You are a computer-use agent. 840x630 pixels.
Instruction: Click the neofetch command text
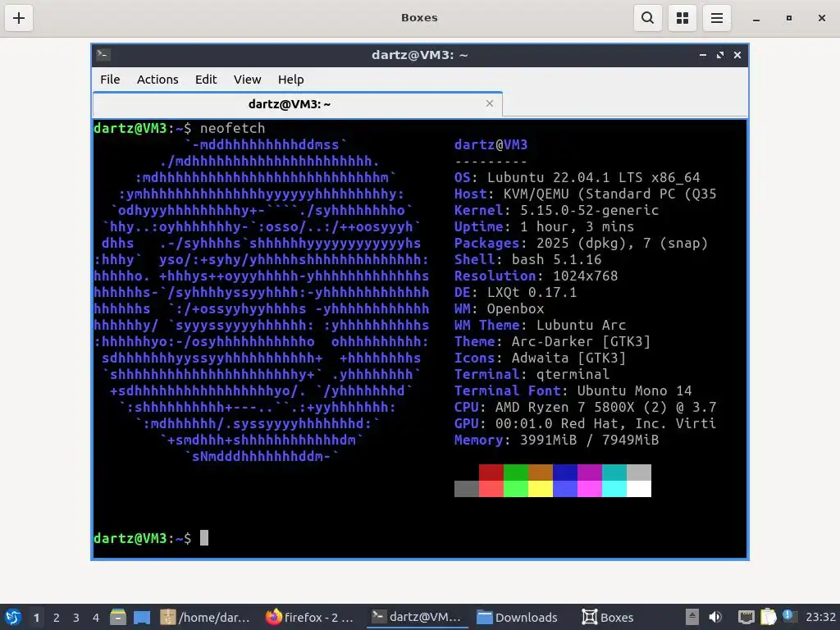[232, 128]
